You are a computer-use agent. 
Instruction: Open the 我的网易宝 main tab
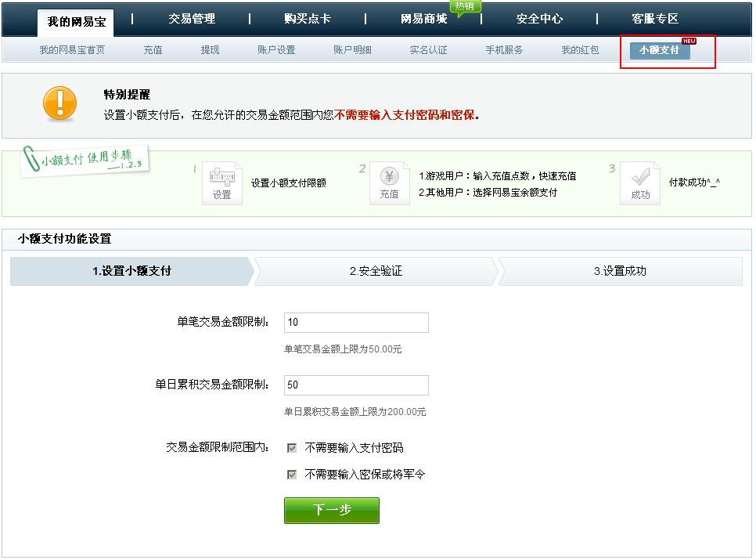click(76, 22)
